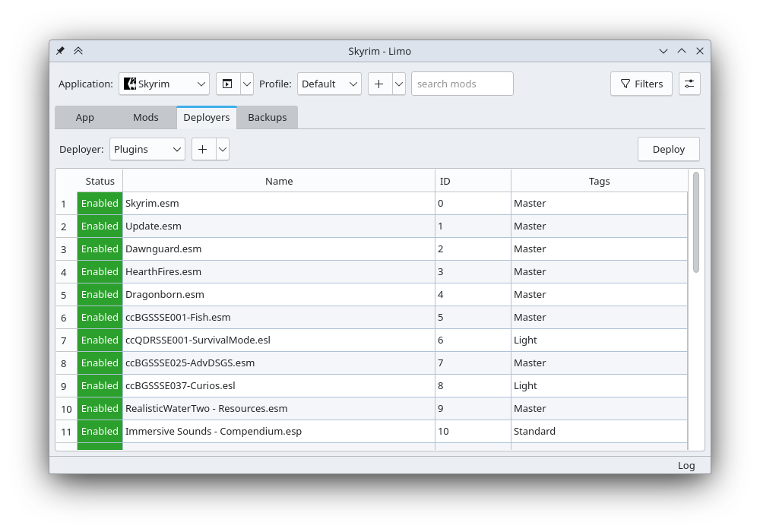Disable ccQDRSSE001-SurvivalMode.esl plugin status

click(100, 340)
